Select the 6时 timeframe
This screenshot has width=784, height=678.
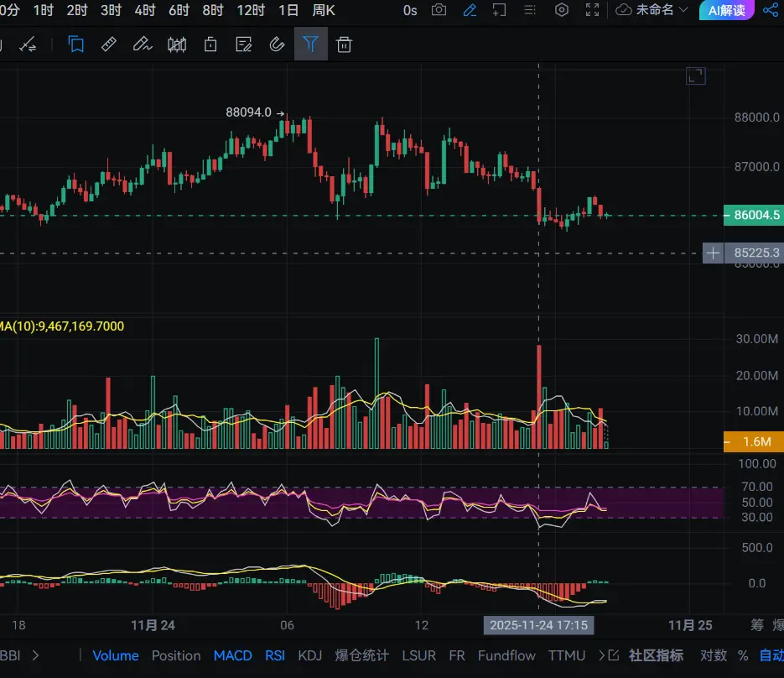179,10
